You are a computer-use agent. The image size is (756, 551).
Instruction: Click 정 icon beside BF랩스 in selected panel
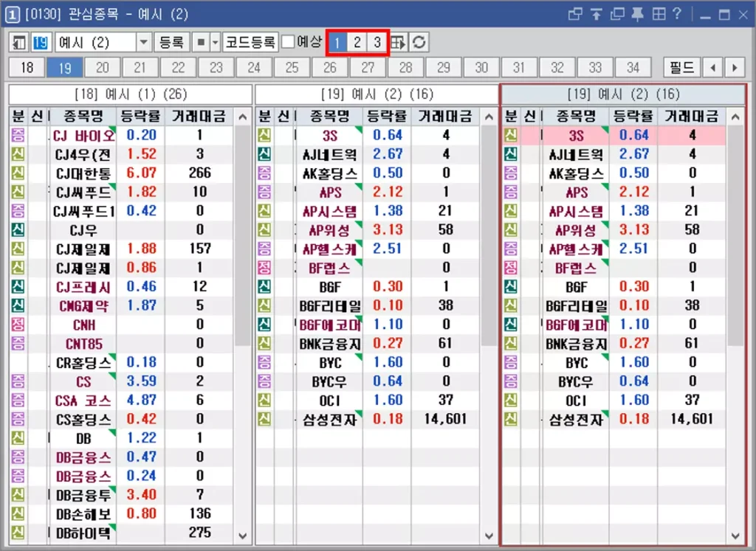pos(511,268)
